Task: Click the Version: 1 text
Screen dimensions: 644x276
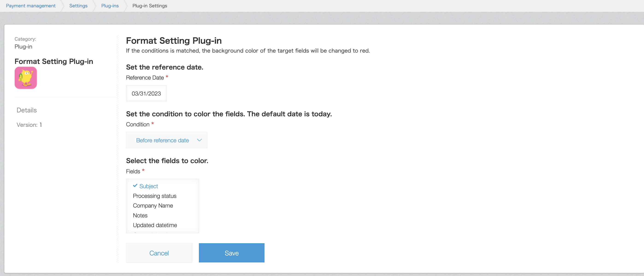Action: [29, 125]
